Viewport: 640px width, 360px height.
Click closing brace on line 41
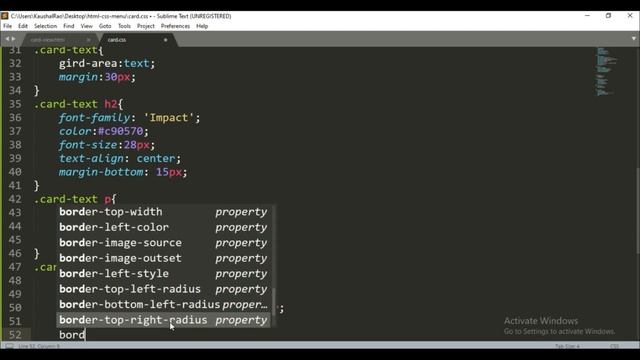(37, 186)
